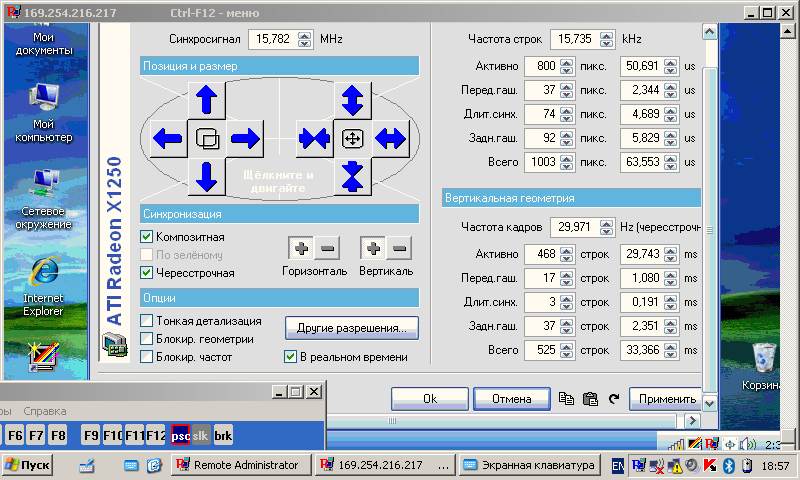Image resolution: width=800 pixels, height=480 pixels.
Task: Toggle the Композитная sync checkbox
Action: [x=147, y=237]
